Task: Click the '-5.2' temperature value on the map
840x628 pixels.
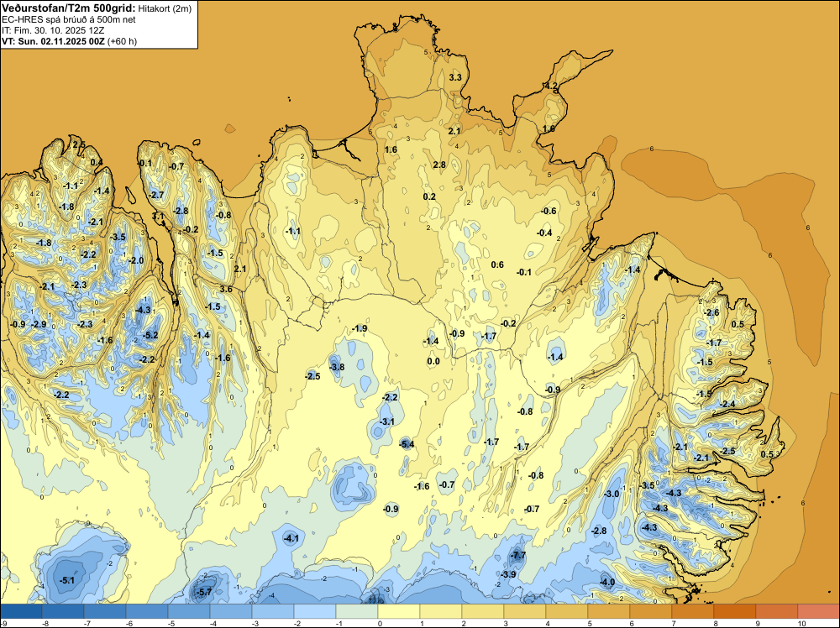Action: [x=150, y=335]
